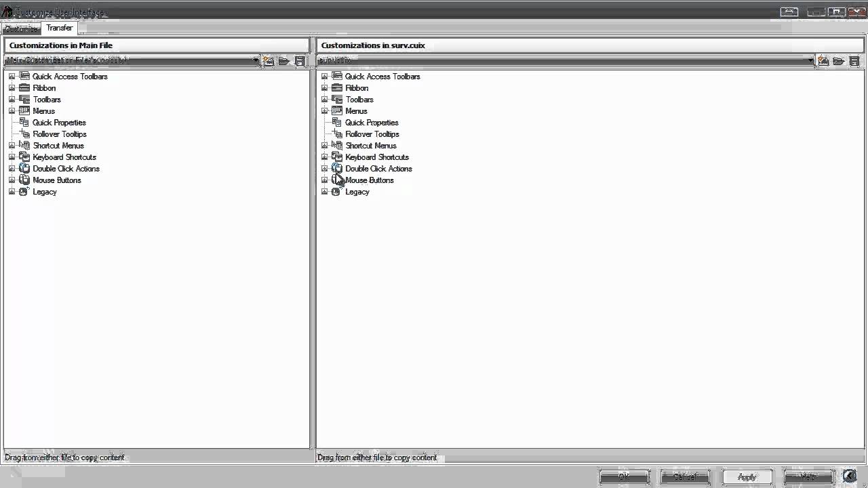Select Double Click Actions label in Main File
This screenshot has width=868, height=488.
pyautogui.click(x=66, y=169)
